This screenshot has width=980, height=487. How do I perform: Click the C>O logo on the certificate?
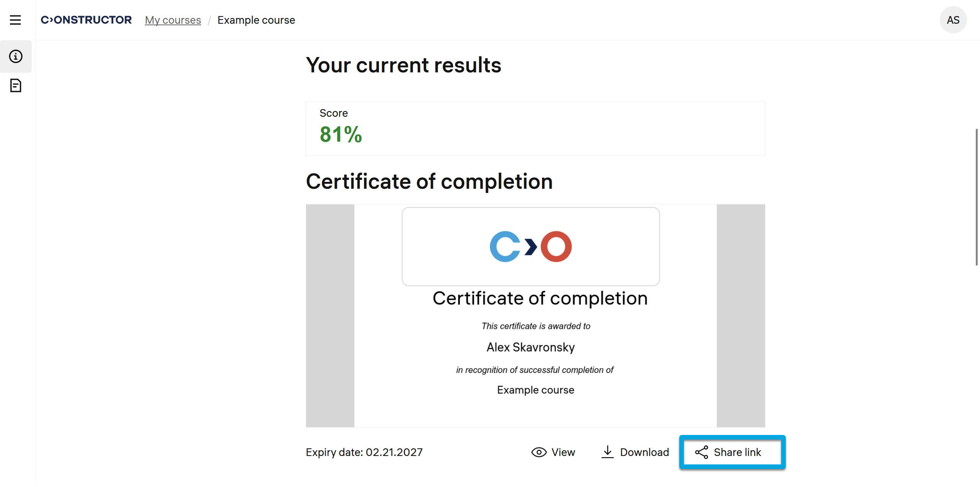pyautogui.click(x=531, y=247)
